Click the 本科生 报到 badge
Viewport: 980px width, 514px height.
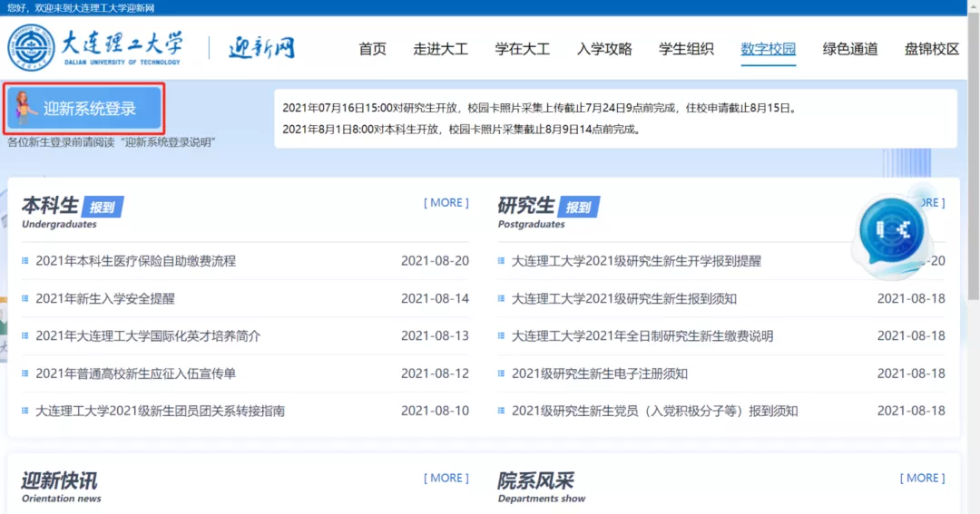(103, 208)
